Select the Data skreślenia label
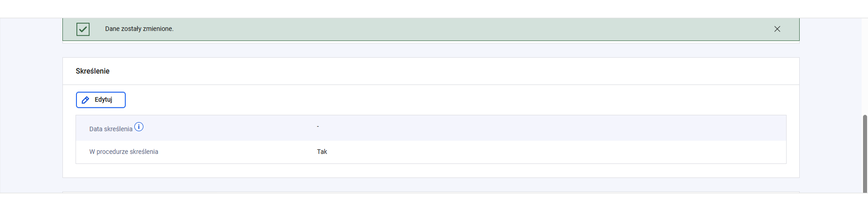This screenshot has width=868, height=216. click(111, 129)
